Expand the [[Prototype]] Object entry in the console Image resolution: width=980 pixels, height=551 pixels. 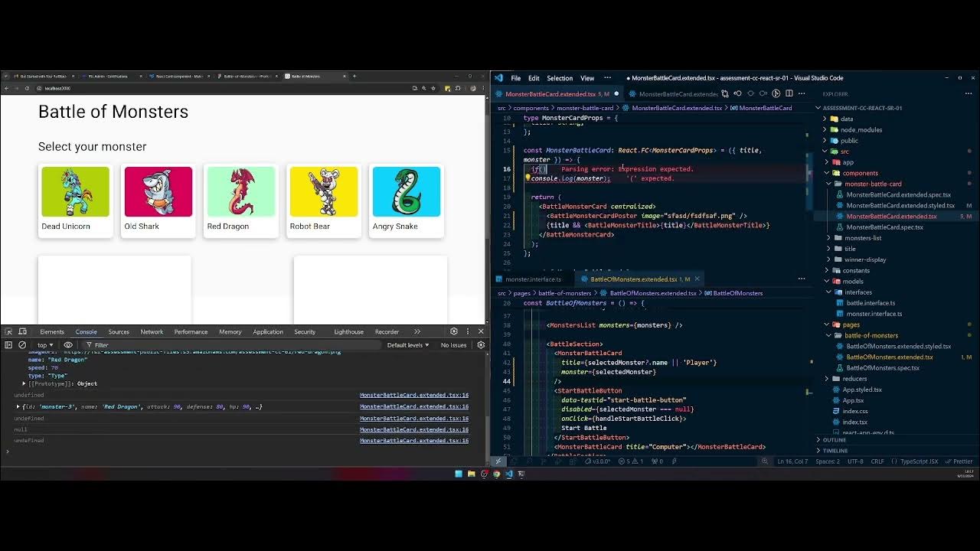(24, 383)
